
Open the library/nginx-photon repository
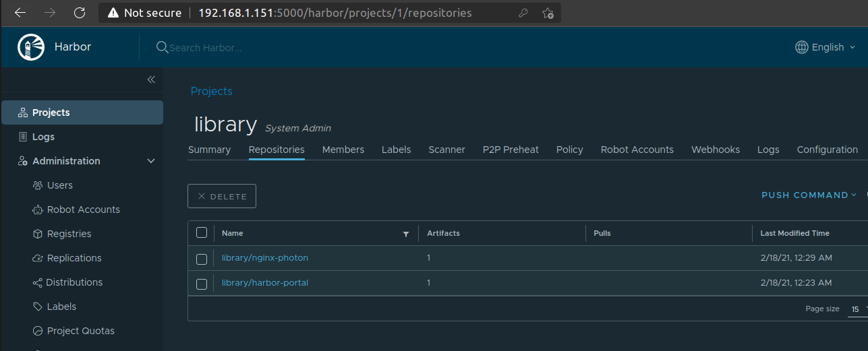point(265,258)
